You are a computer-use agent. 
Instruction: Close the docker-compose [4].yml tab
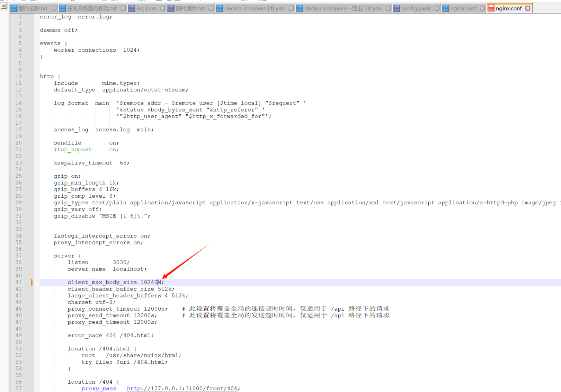point(291,8)
